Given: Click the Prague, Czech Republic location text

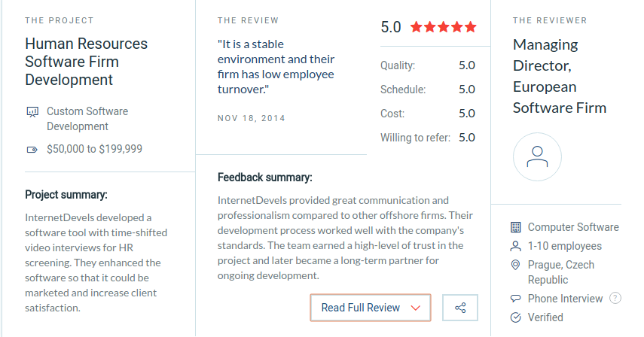Looking at the screenshot, I should pyautogui.click(x=561, y=272).
